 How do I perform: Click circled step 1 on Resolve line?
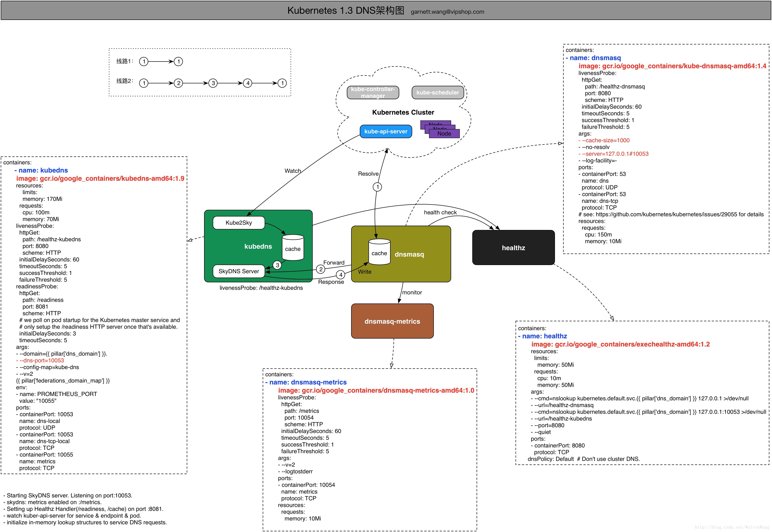pyautogui.click(x=377, y=187)
